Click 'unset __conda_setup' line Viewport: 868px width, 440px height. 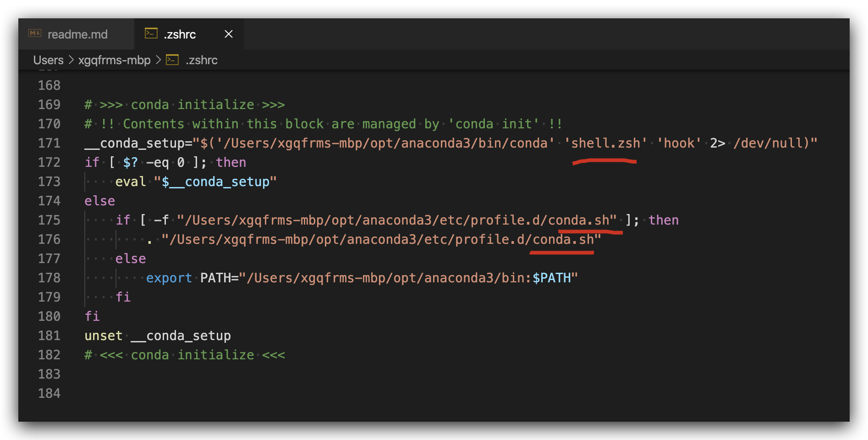click(158, 336)
